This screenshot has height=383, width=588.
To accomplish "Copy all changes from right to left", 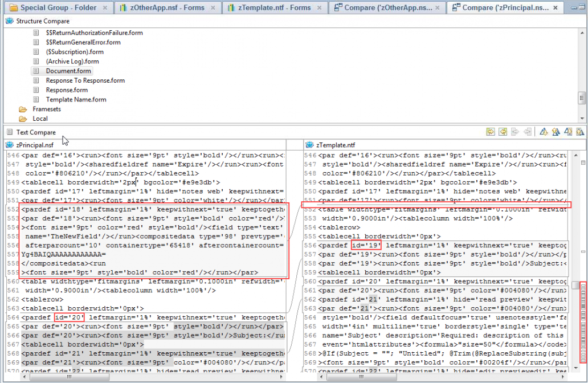I will point(503,132).
